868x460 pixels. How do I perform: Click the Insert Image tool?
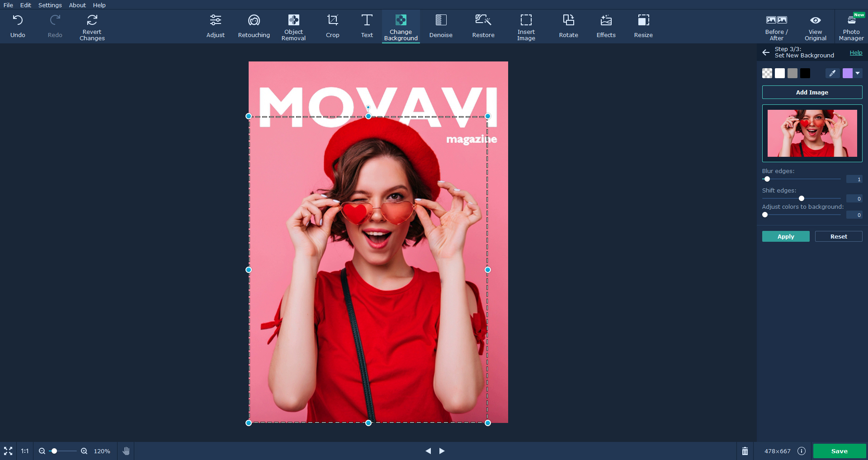pyautogui.click(x=526, y=27)
